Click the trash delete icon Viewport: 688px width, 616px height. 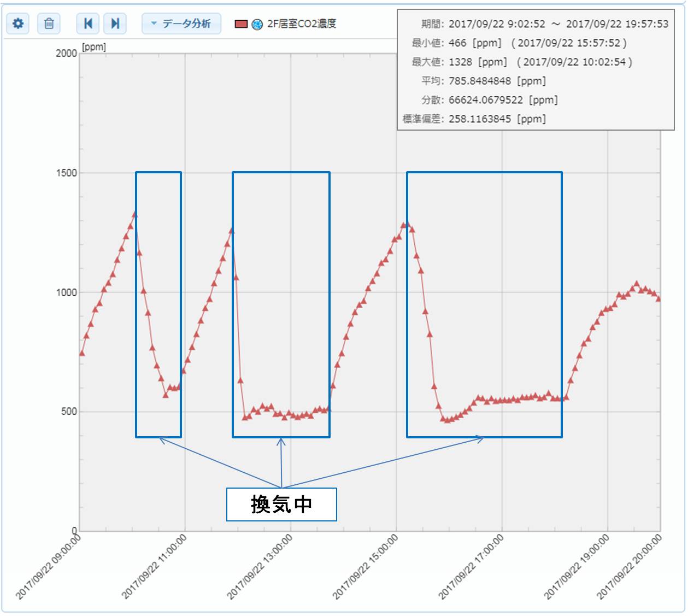coord(48,24)
